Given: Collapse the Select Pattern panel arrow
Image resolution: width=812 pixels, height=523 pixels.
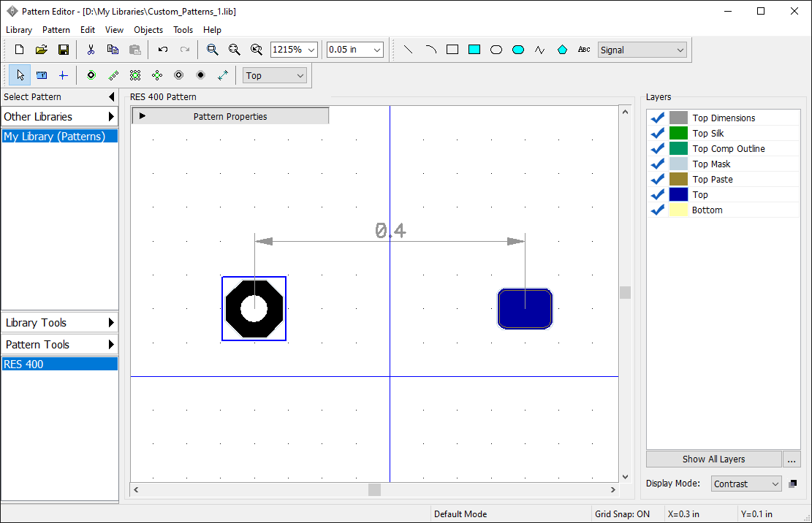Looking at the screenshot, I should coord(111,96).
